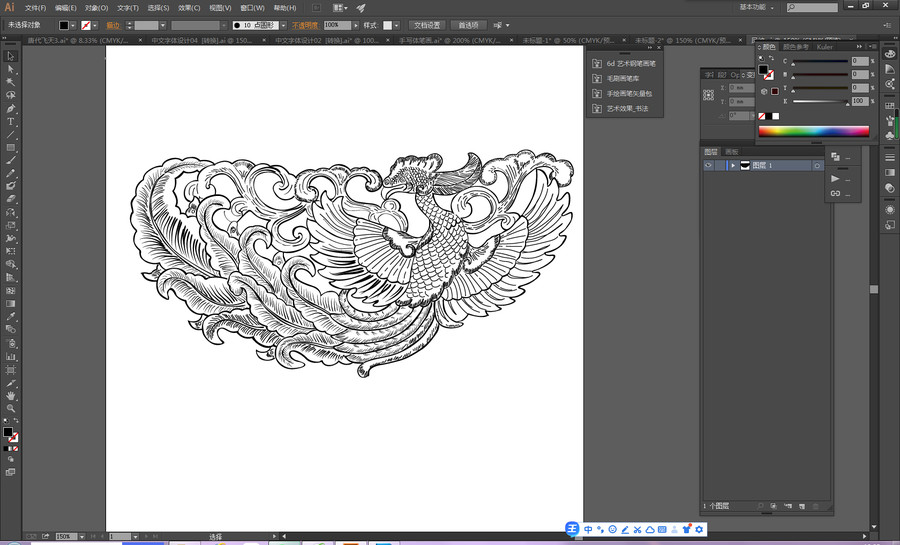Open the opacity 100% arrow

[x=356, y=25]
